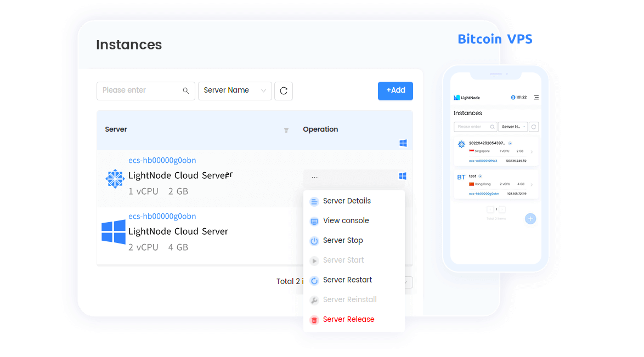Click the search magnifier in the Please enter field
Image resolution: width=644 pixels, height=357 pixels.
coord(185,91)
